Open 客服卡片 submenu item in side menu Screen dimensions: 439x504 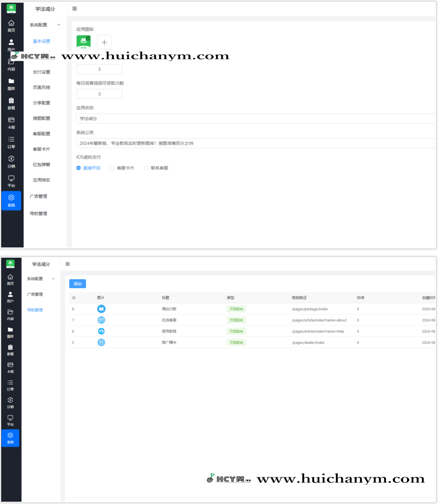click(x=41, y=149)
